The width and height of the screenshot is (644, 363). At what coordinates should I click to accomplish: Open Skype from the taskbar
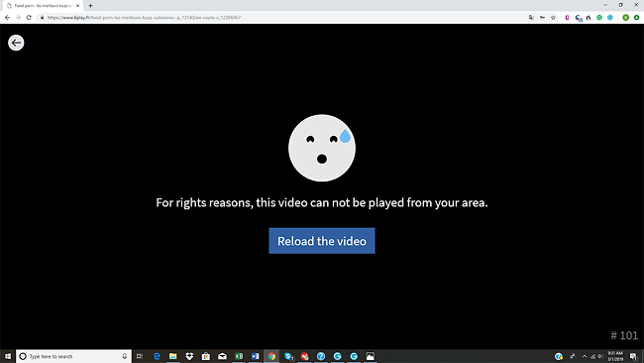[288, 356]
